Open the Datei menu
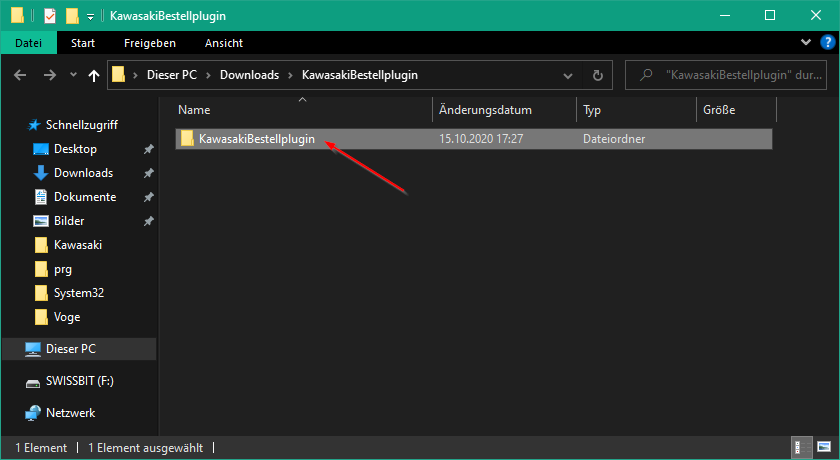 (29, 43)
